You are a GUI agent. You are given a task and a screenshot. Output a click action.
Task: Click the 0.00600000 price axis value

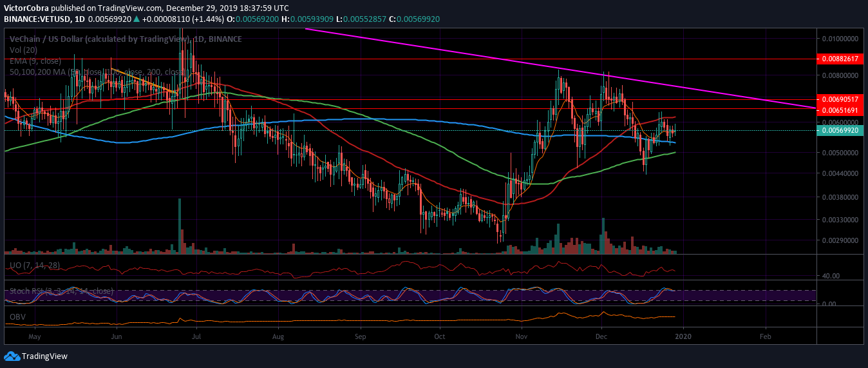[841, 122]
